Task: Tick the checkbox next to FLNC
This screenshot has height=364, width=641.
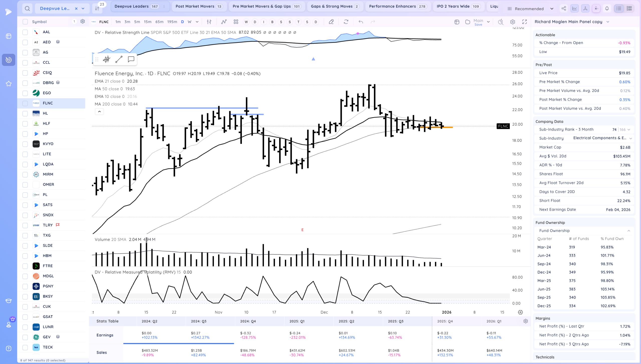Action: pyautogui.click(x=25, y=103)
